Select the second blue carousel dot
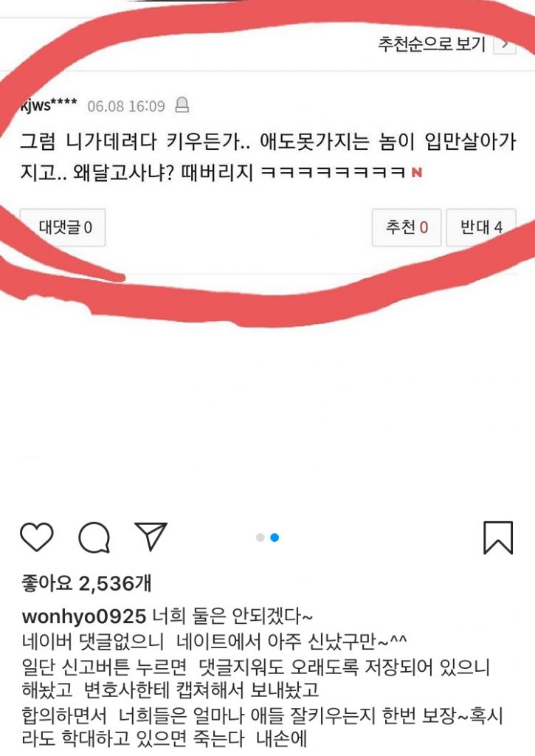535x756 pixels. [275, 537]
